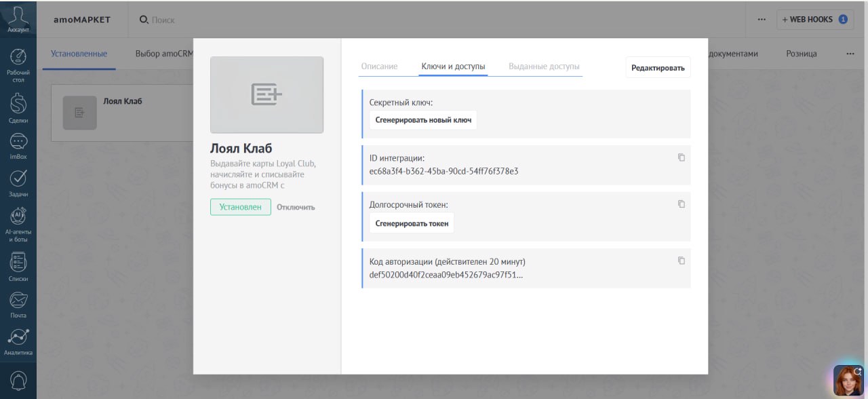Open Рабочий стол dashboard in sidebar
Viewport: 868px width, 399px height.
(18, 65)
